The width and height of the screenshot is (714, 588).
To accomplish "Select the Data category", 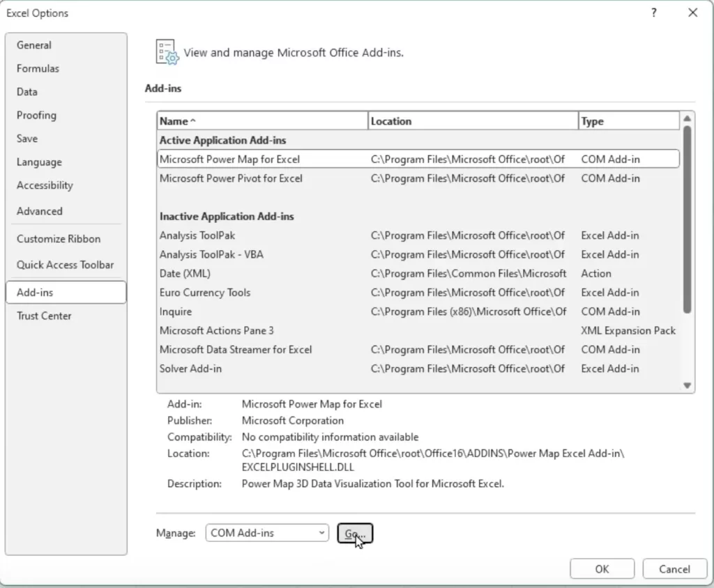I will coord(66,92).
